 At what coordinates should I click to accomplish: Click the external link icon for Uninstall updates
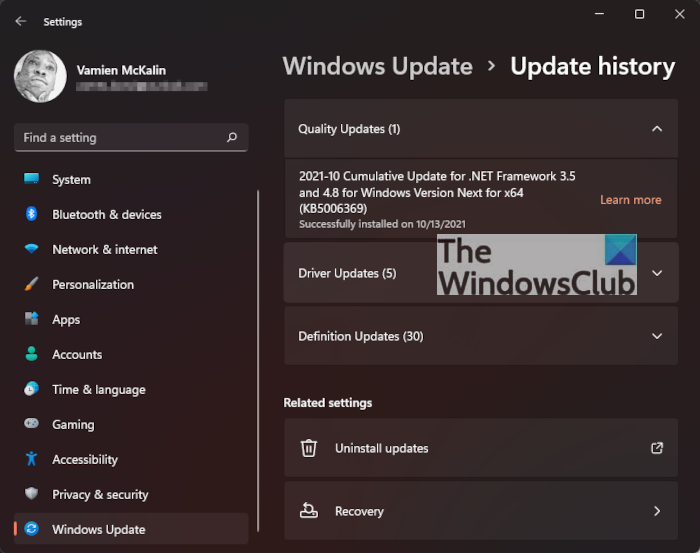657,448
